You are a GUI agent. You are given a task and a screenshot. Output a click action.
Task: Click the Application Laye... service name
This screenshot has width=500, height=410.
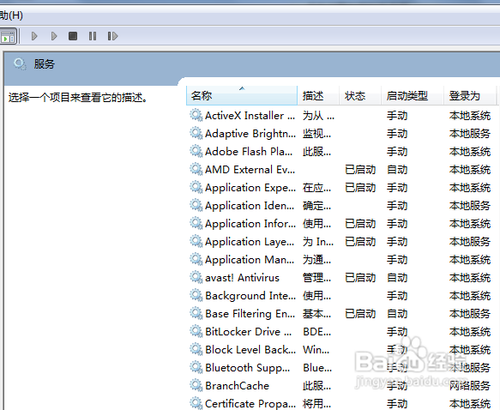coord(250,242)
